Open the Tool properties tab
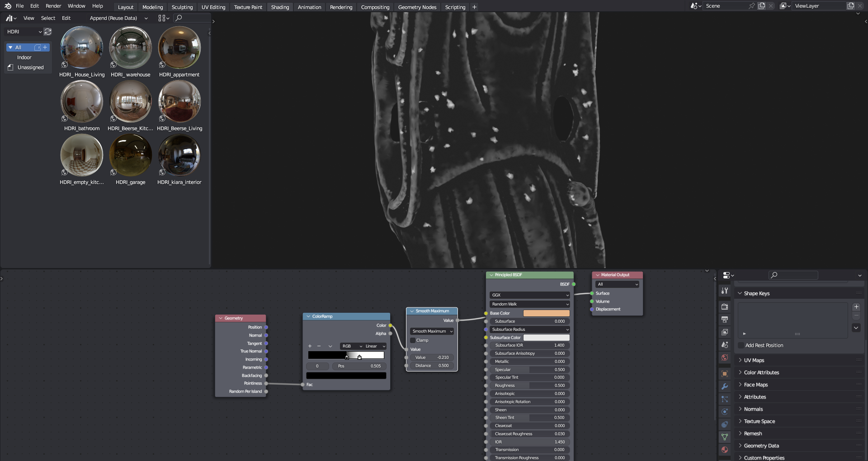This screenshot has width=868, height=461. point(725,291)
